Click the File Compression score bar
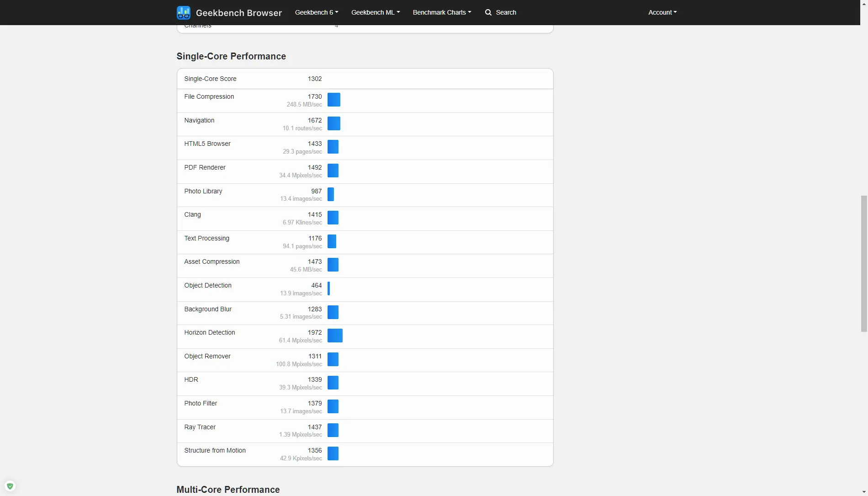Image resolution: width=868 pixels, height=496 pixels. 334,100
